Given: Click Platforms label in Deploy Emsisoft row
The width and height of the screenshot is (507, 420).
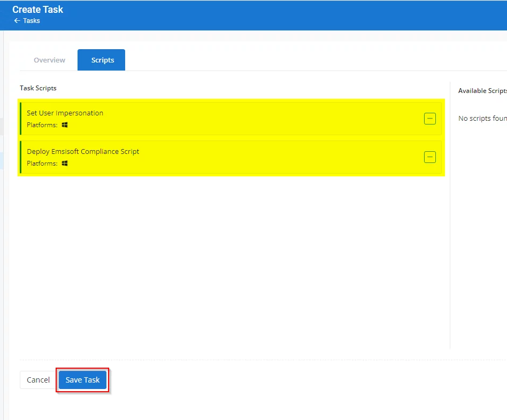Looking at the screenshot, I should pos(42,164).
